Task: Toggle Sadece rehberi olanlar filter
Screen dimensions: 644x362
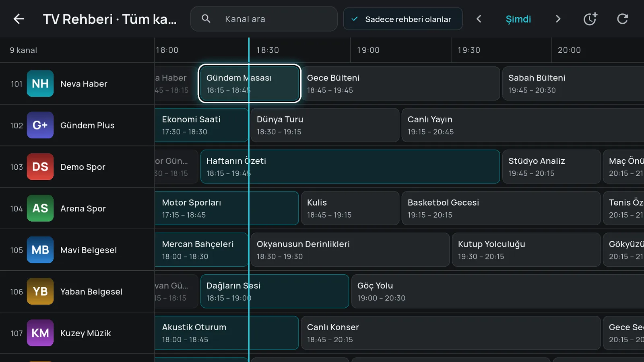Action: coord(402,19)
